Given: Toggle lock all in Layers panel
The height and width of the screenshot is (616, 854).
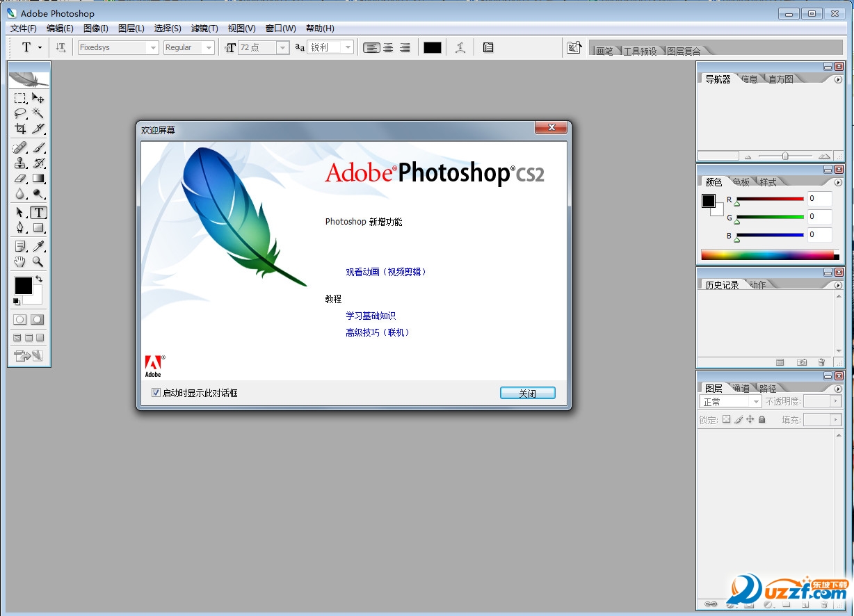Looking at the screenshot, I should coord(762,419).
